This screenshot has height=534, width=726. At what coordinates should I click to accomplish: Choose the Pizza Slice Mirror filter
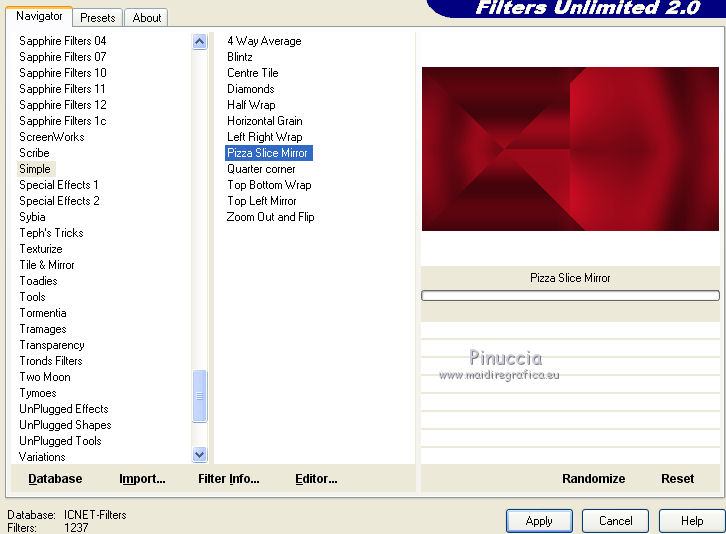[x=269, y=153]
